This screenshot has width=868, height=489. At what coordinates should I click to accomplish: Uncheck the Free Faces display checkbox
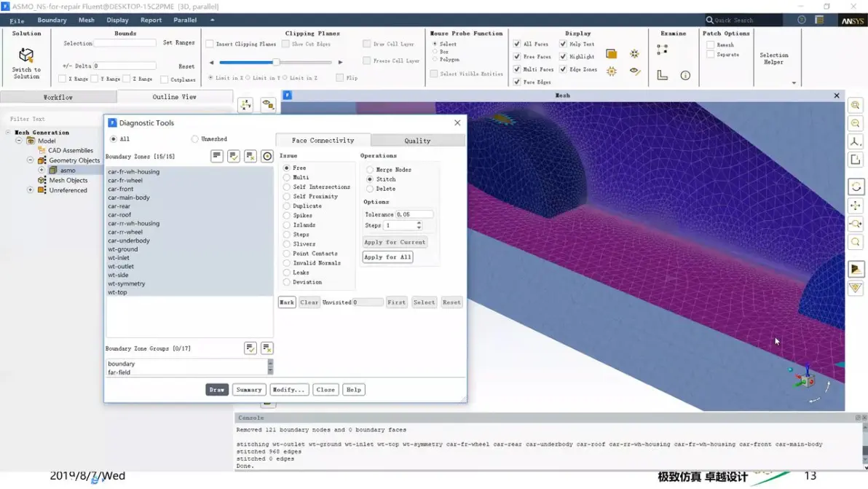[516, 57]
